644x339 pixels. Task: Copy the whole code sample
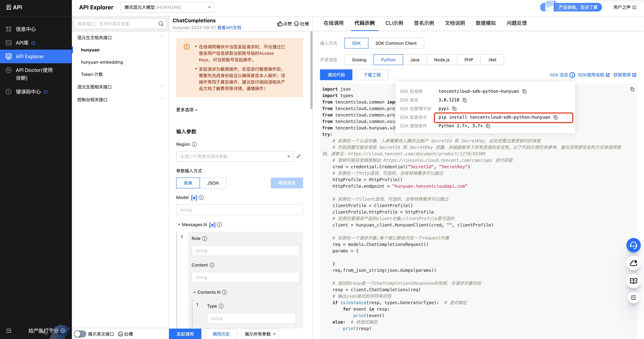(x=632, y=89)
